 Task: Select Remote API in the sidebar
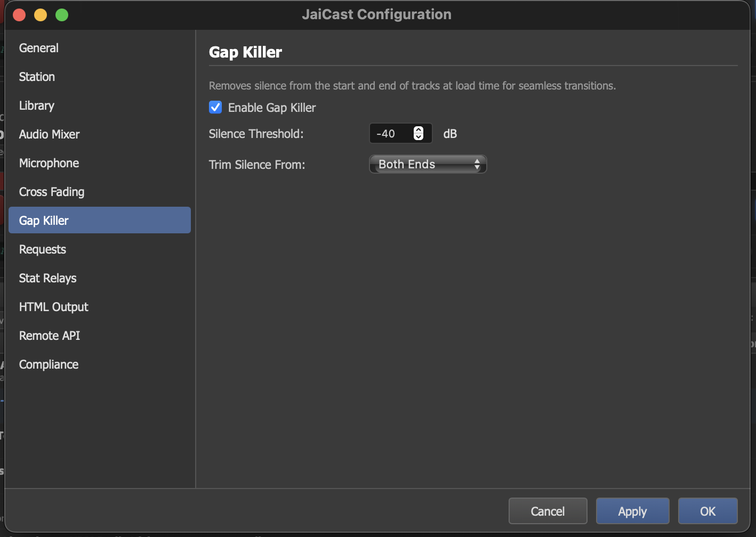[100, 336]
